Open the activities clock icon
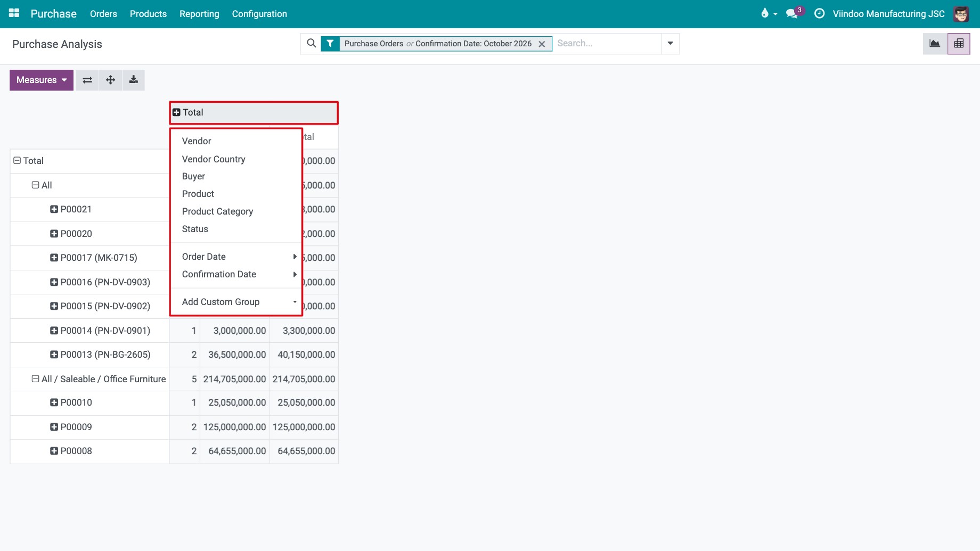 pos(819,13)
